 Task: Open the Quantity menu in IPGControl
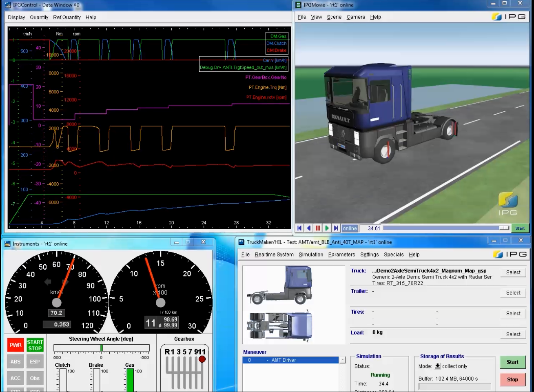[39, 18]
